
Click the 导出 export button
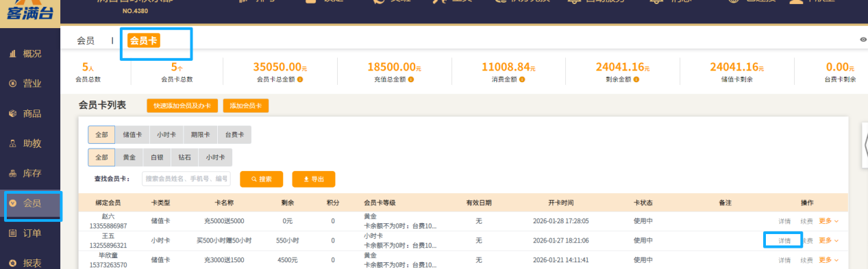314,179
